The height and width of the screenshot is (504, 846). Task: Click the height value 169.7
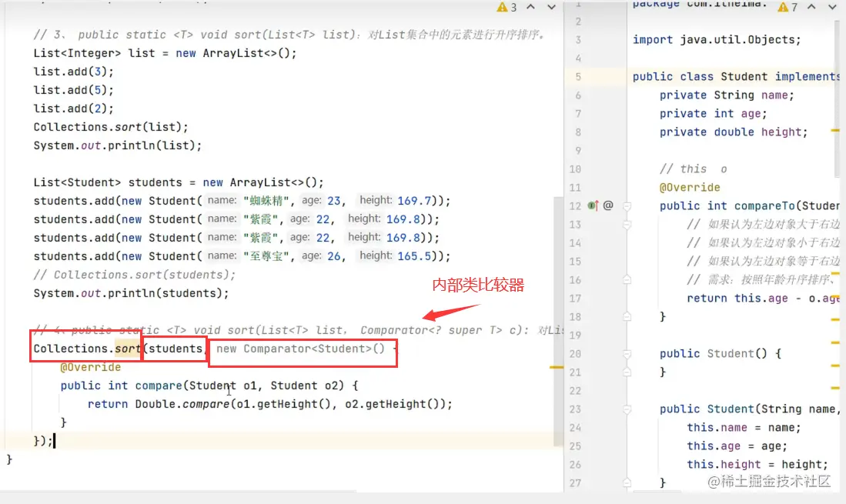pyautogui.click(x=414, y=201)
